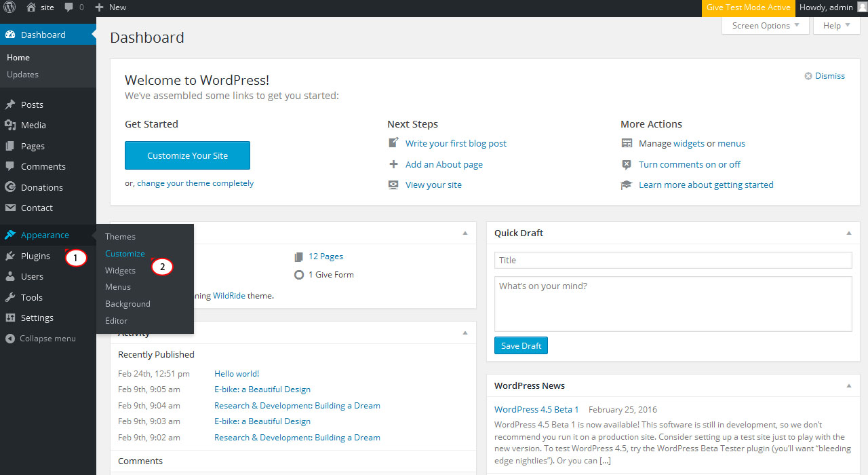Follow the change your theme completely link
This screenshot has width=868, height=475.
click(x=195, y=183)
